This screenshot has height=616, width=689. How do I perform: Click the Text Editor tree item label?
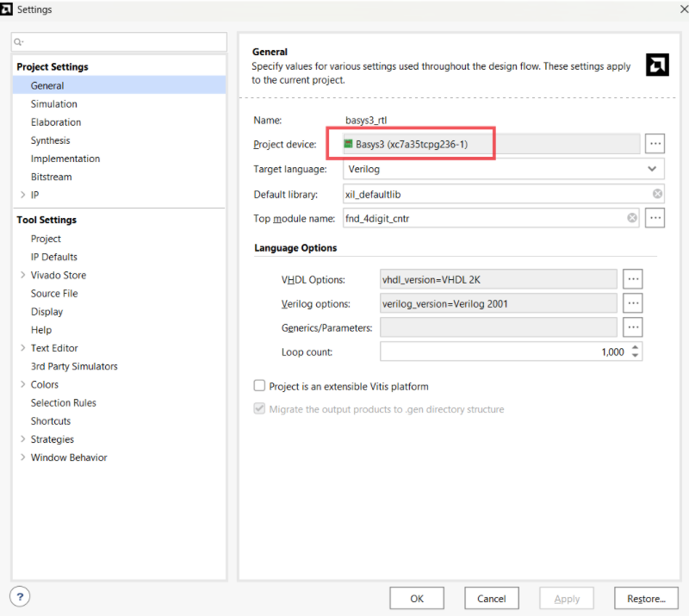coord(54,348)
